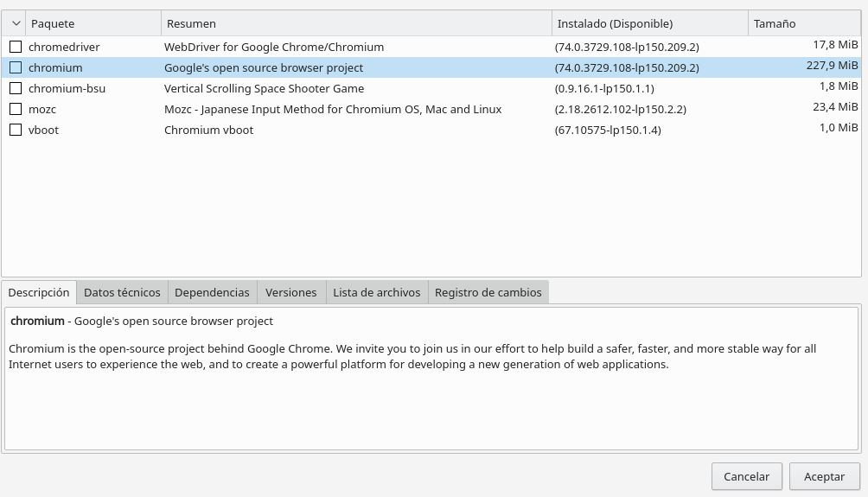Switch to the Descripción tab

[x=39, y=292]
